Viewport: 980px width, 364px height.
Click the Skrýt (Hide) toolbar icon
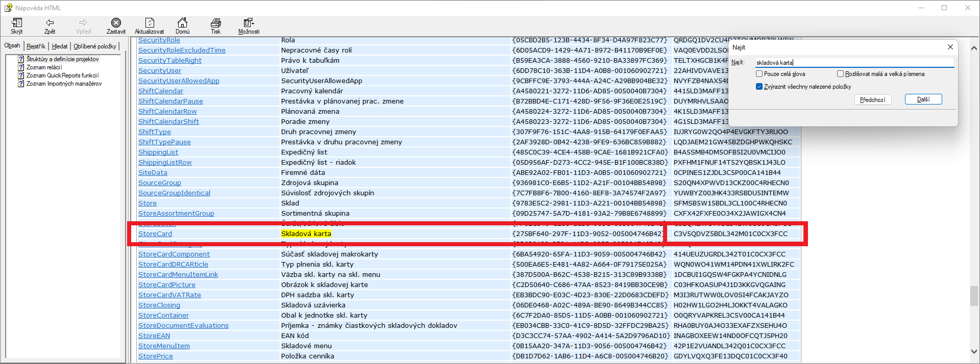pyautogui.click(x=17, y=23)
